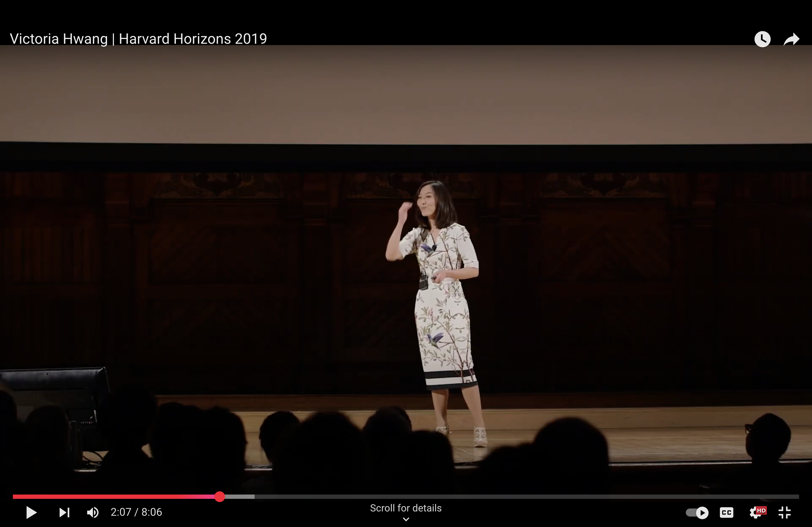
Task: Click the red scrubber handle on progress bar
Action: pyautogui.click(x=220, y=497)
